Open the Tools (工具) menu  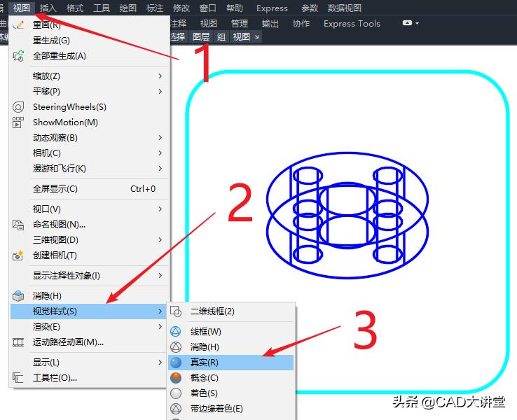tap(102, 8)
